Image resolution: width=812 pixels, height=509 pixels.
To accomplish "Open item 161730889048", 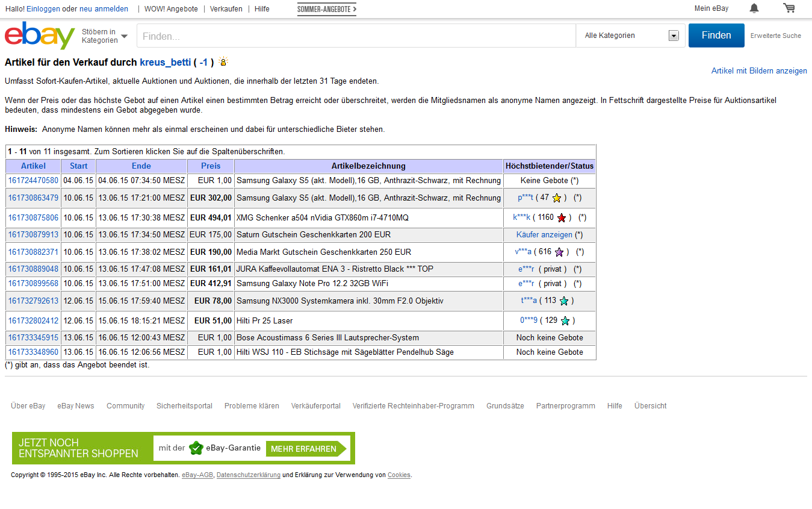I will (33, 269).
